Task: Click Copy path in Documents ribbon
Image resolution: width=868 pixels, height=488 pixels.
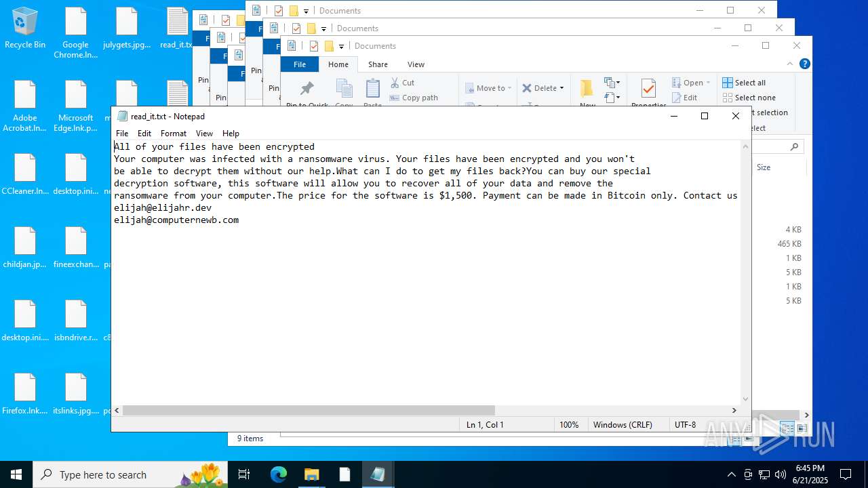Action: tap(414, 98)
